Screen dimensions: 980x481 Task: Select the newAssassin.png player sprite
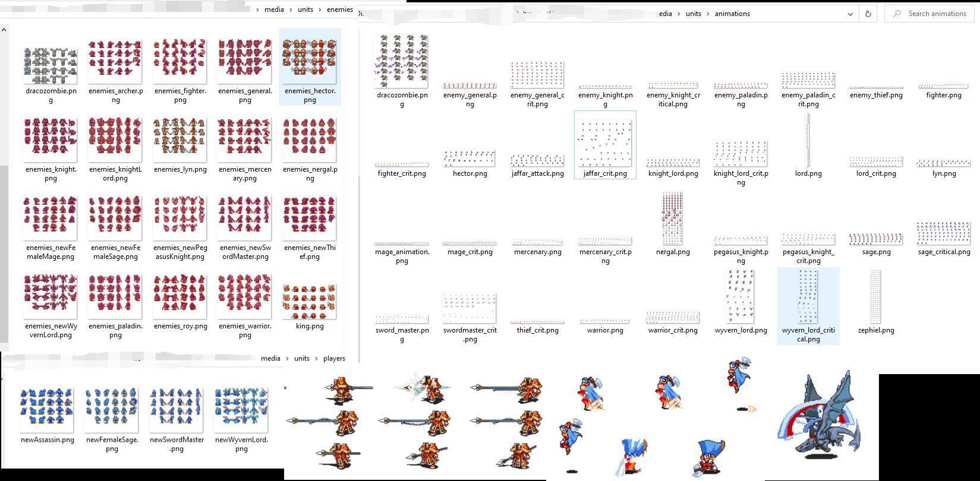coord(47,410)
